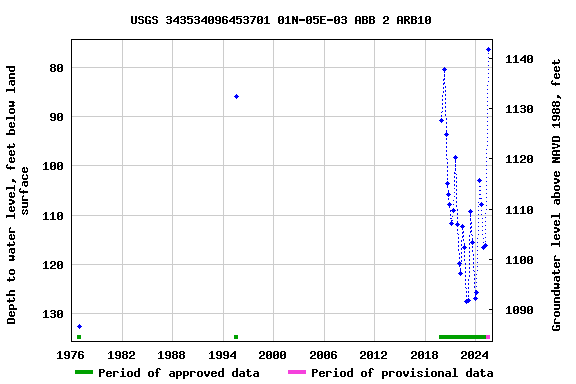Click the x-axis label 2012

coord(373,355)
